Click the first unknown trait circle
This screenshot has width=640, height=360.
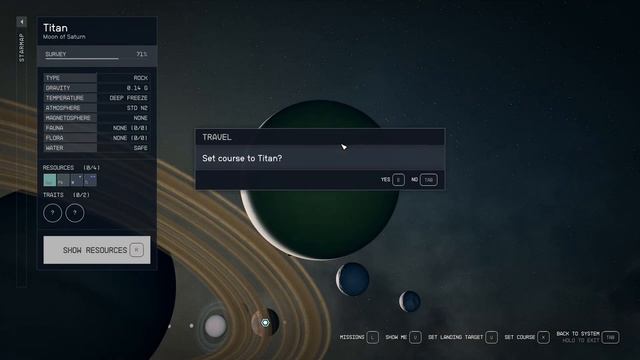53,213
